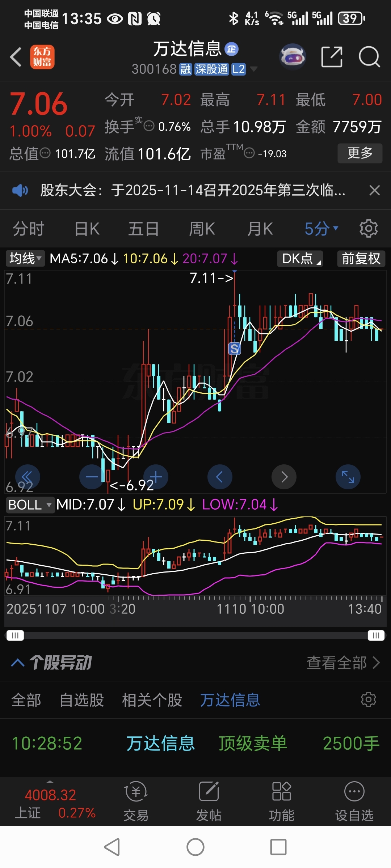Tap the info icon next to 总值

(45, 153)
